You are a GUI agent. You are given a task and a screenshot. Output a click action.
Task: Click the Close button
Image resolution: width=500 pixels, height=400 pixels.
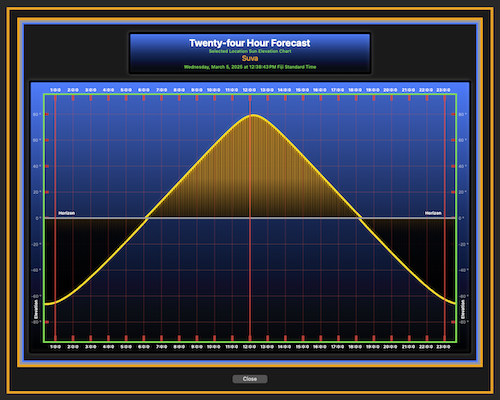tap(250, 379)
